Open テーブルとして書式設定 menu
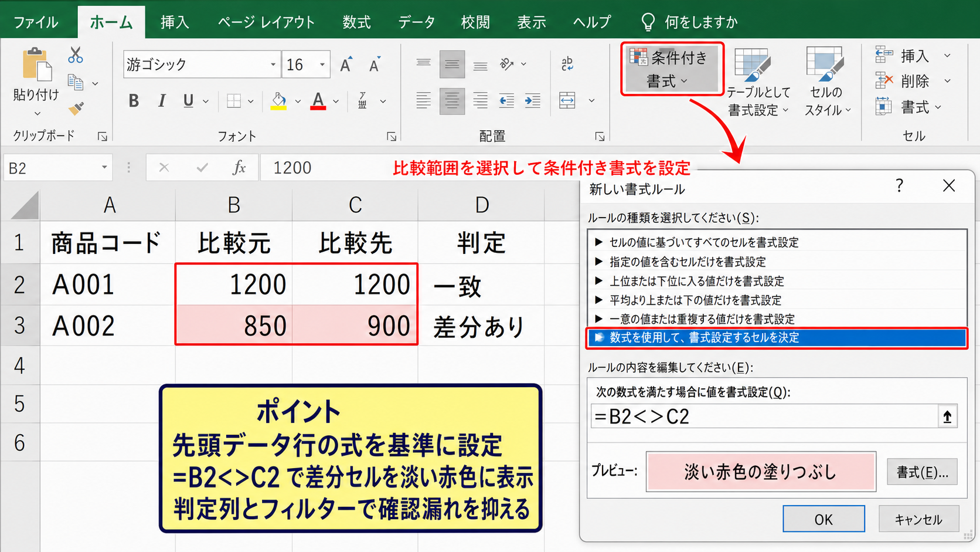This screenshot has height=552, width=980. click(x=758, y=82)
